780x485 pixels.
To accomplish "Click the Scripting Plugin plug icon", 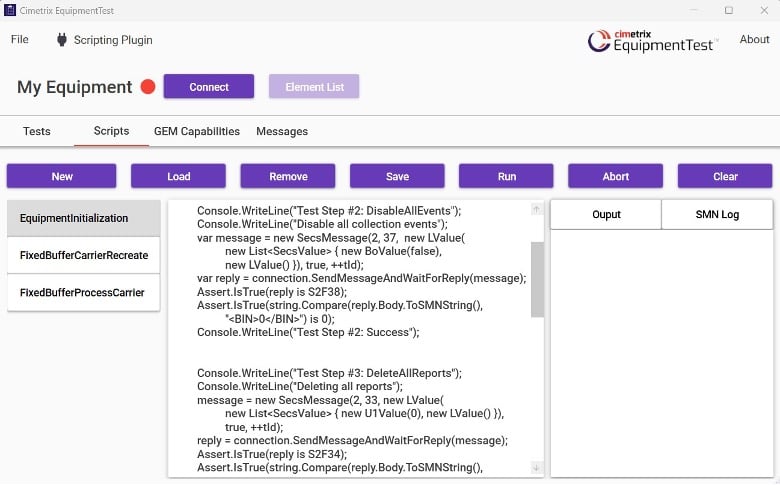I will (62, 40).
